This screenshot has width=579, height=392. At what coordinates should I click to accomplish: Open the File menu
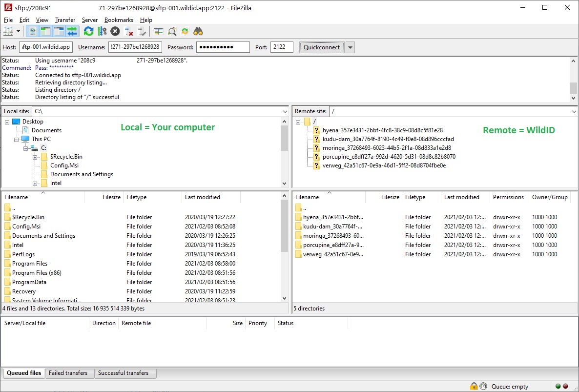coord(8,20)
